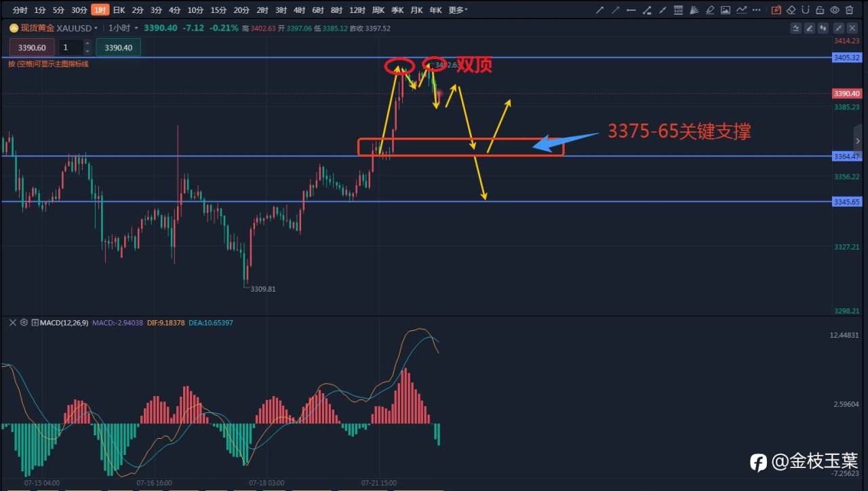
Task: Click the 3390.40 current price tag
Action: [x=846, y=94]
